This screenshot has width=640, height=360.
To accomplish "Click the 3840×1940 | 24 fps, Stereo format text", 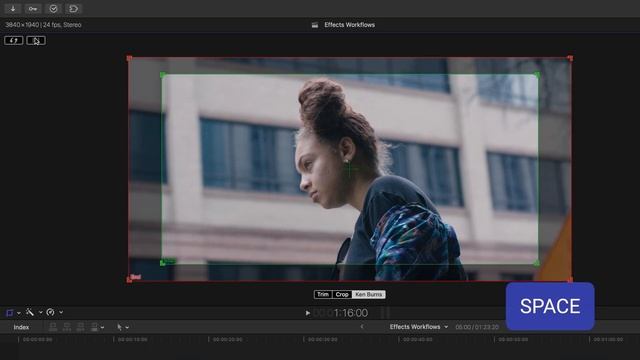I will [43, 25].
